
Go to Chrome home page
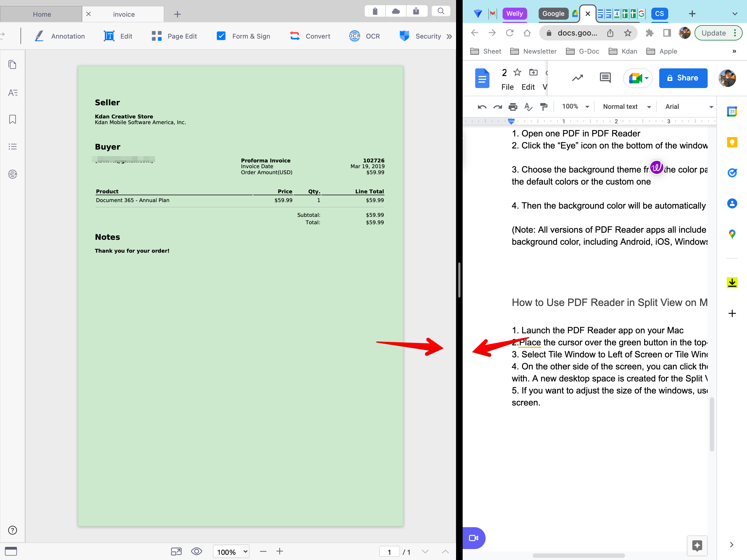click(x=527, y=33)
